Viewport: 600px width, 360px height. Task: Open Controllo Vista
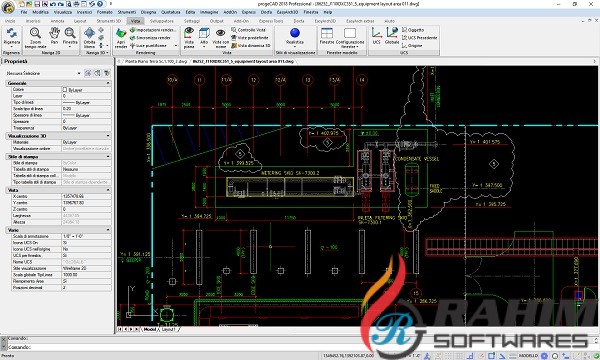pos(248,30)
